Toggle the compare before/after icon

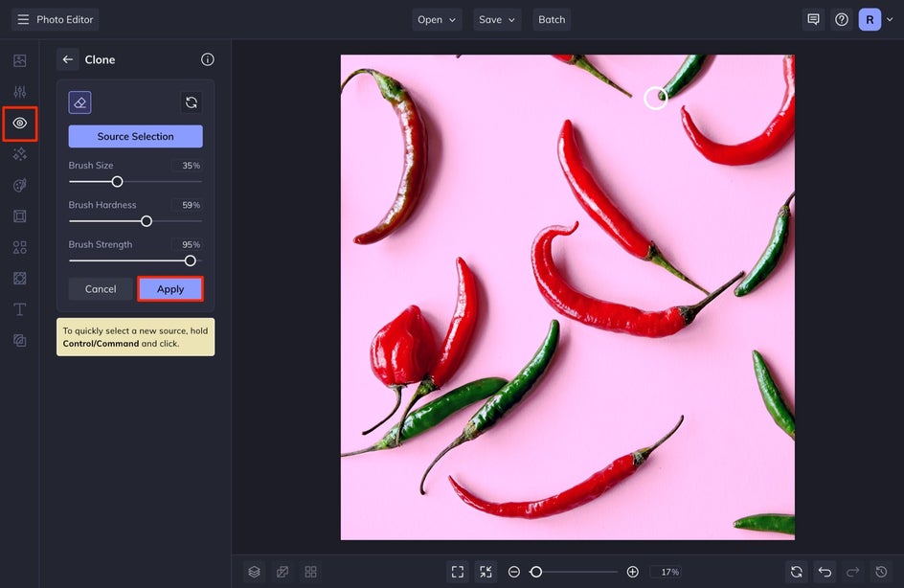[282, 572]
